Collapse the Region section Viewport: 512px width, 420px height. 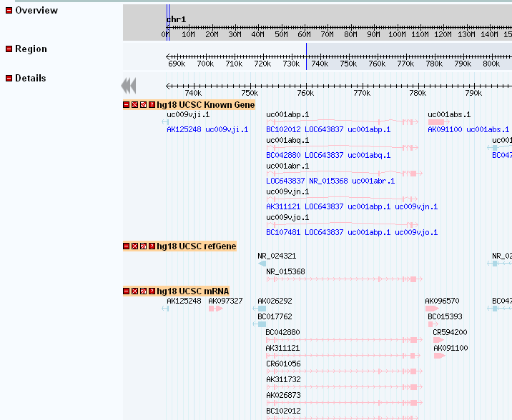[x=9, y=49]
